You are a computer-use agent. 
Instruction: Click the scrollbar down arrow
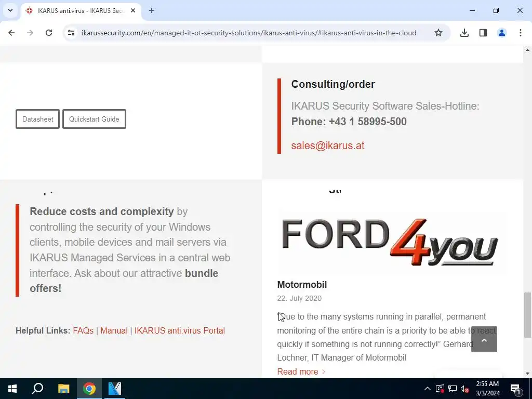coord(527,374)
